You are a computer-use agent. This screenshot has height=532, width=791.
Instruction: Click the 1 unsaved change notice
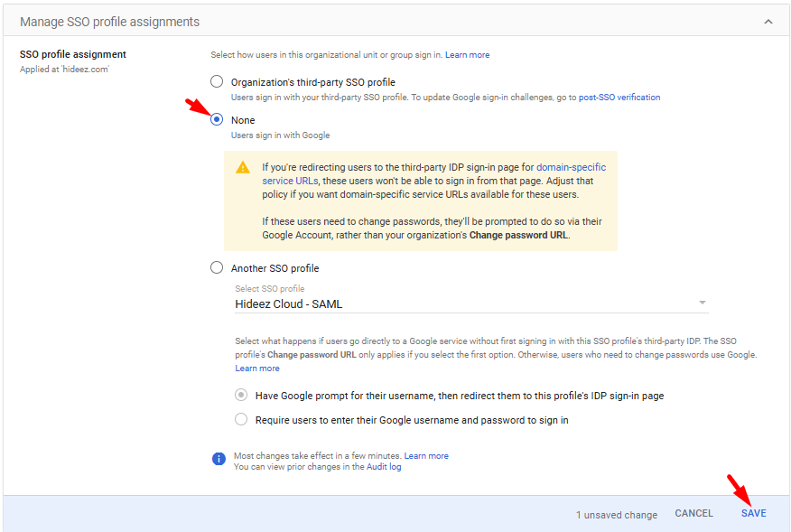click(x=617, y=515)
